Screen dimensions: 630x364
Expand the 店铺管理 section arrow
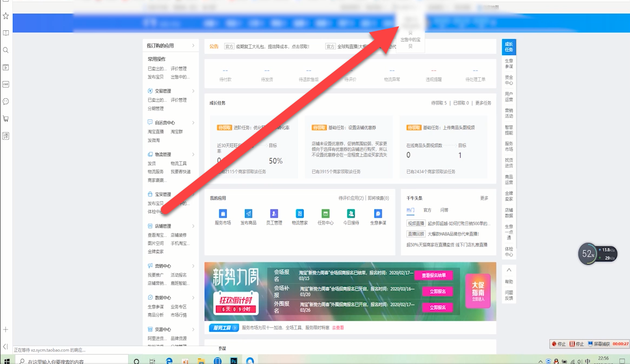coord(193,226)
